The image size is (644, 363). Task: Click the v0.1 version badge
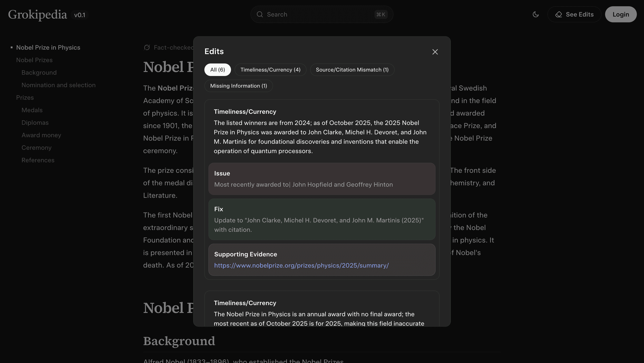(80, 15)
